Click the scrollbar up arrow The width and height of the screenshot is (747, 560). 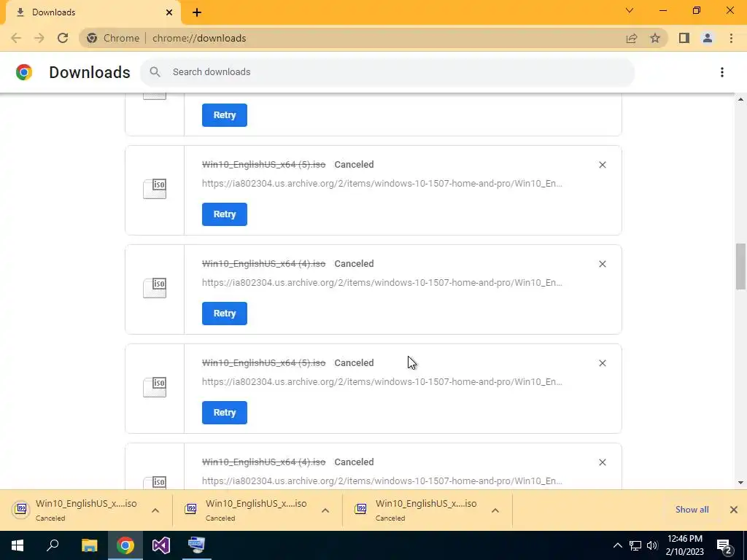pos(740,99)
